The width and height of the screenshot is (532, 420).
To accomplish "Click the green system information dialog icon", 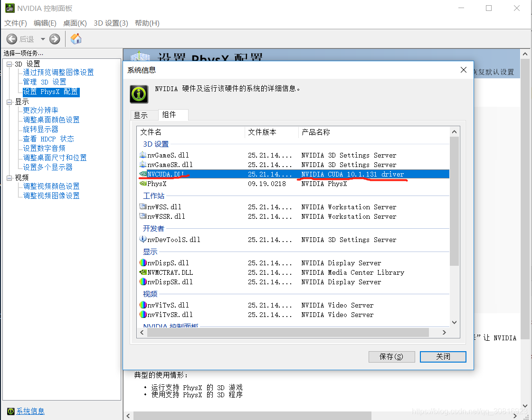I will click(x=139, y=94).
